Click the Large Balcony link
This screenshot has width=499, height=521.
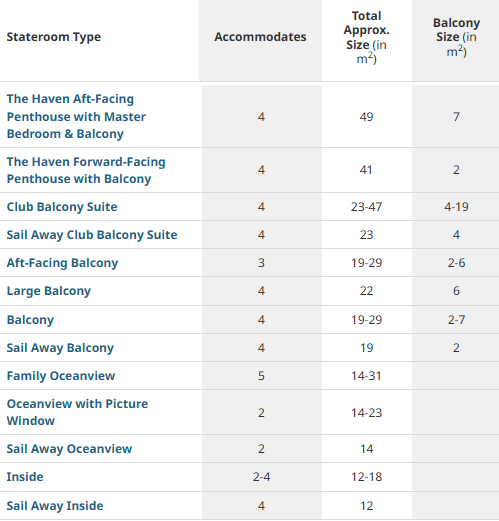click(49, 291)
